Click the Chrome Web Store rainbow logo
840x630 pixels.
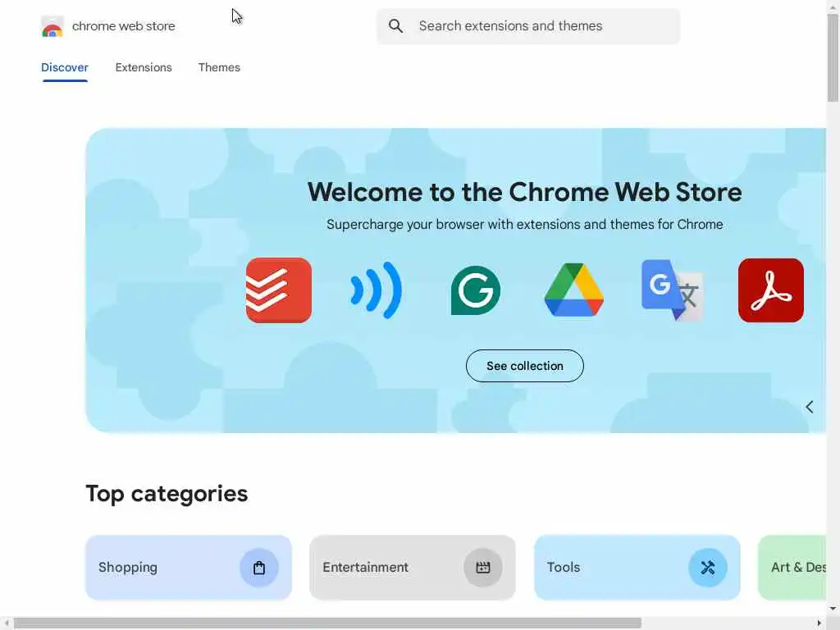(x=52, y=26)
